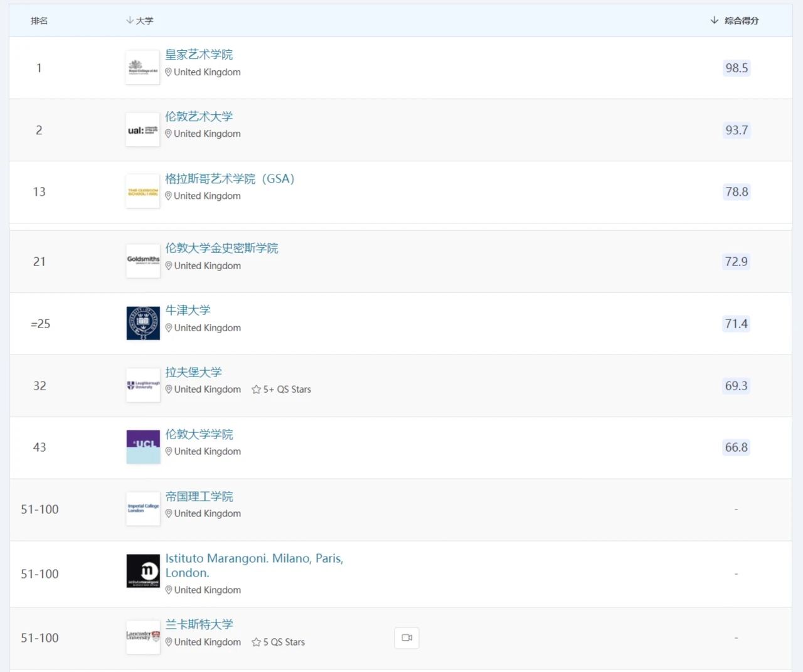Click location pin icon under 伦敦大学学院
The height and width of the screenshot is (672, 803).
click(x=169, y=451)
